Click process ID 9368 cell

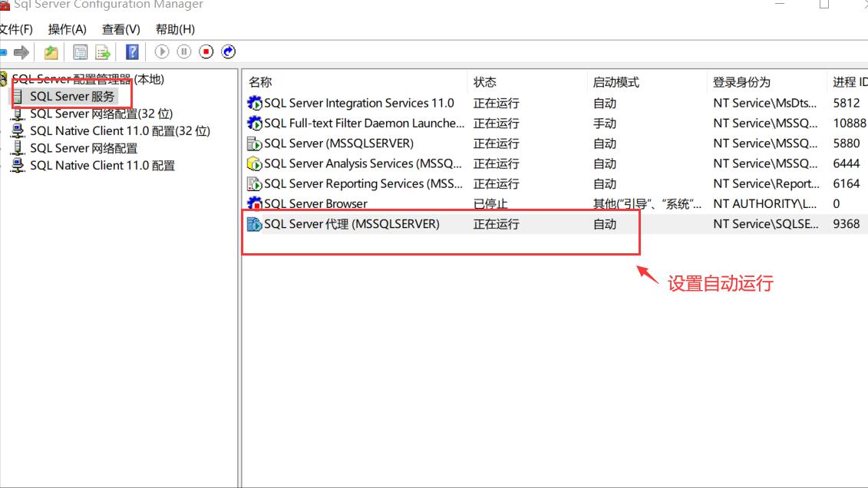[x=847, y=224]
